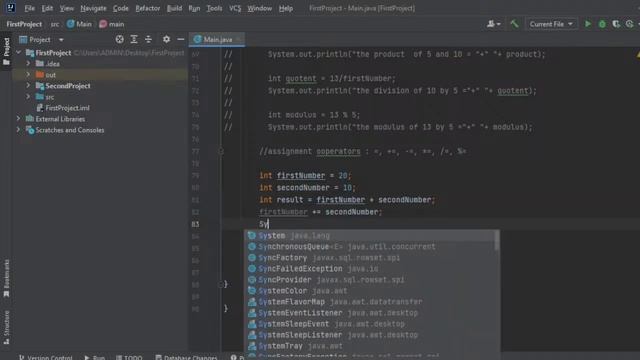Screen dimensions: 640x360
Task: Expand the src folder in the tree
Action: click(28, 97)
